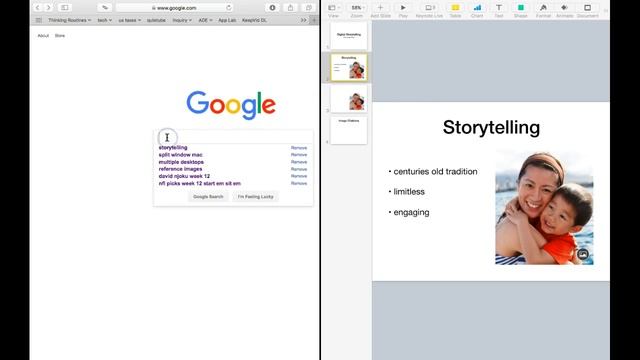Select slide 1 thumbnail Digital Storytelling
This screenshot has width=640, height=360.
[x=349, y=36]
